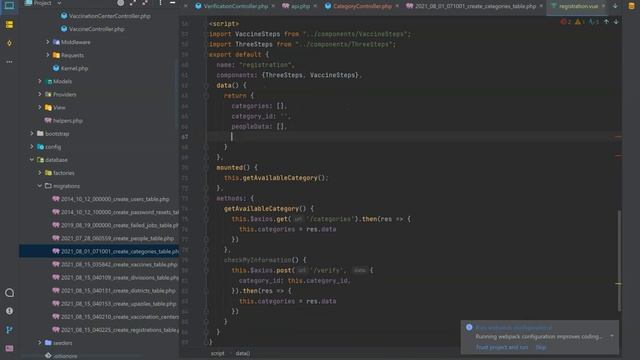Open create_users_table.php migration file

pyautogui.click(x=111, y=199)
